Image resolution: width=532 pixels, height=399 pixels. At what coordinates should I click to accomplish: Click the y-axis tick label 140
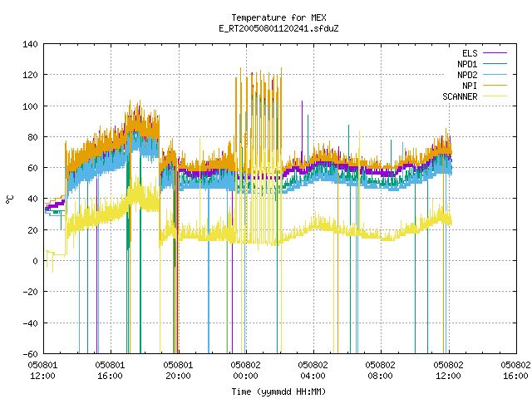coord(30,44)
